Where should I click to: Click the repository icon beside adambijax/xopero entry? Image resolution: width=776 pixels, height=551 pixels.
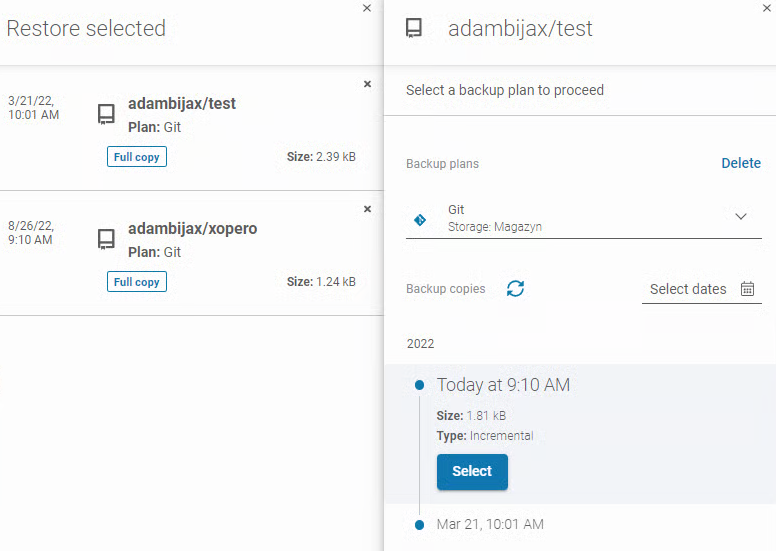[x=106, y=239]
